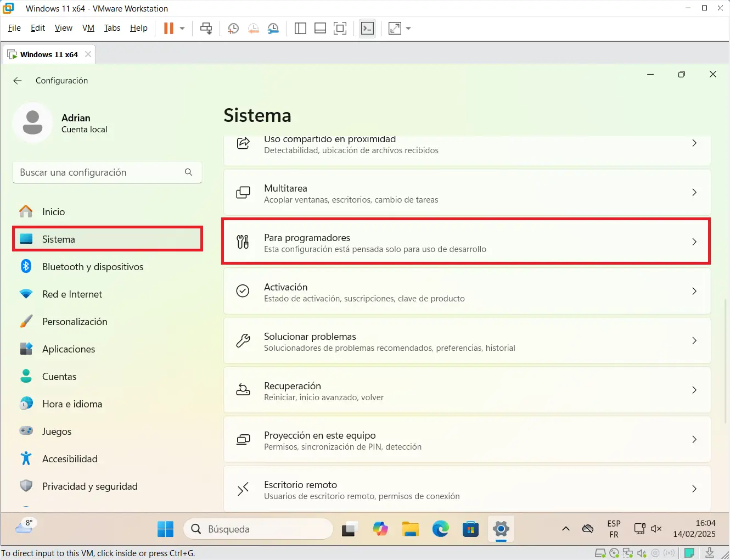Select the Windows 11 x64 VM tab
Viewport: 730px width, 560px height.
(49, 54)
